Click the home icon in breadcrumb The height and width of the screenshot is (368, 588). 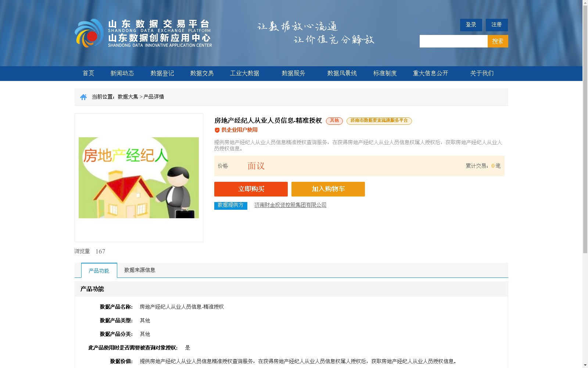83,97
